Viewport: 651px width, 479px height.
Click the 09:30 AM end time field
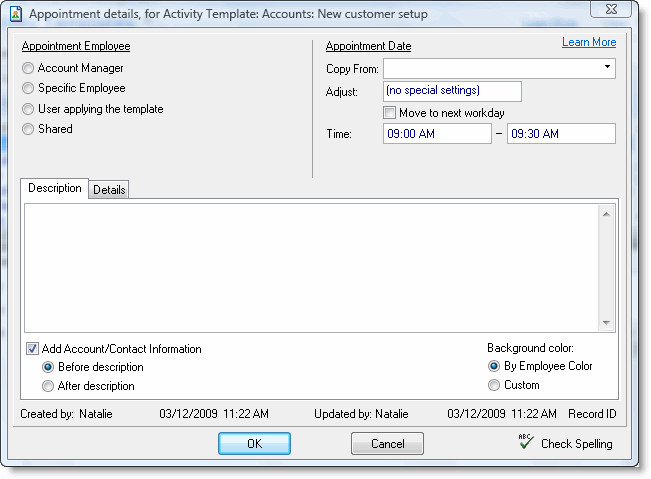pos(560,134)
